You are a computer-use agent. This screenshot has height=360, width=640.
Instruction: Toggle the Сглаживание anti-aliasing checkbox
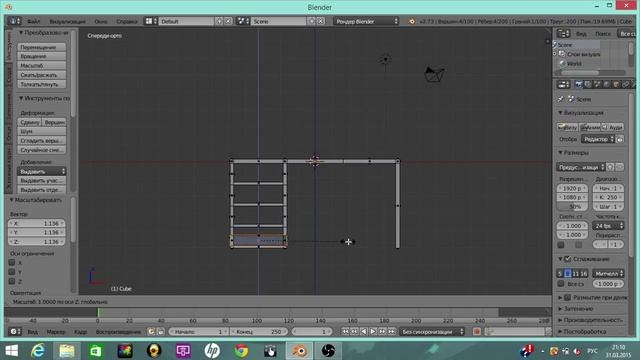[x=567, y=259]
